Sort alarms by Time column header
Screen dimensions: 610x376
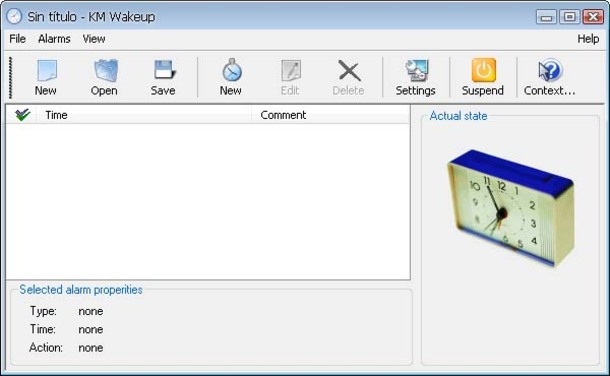144,115
